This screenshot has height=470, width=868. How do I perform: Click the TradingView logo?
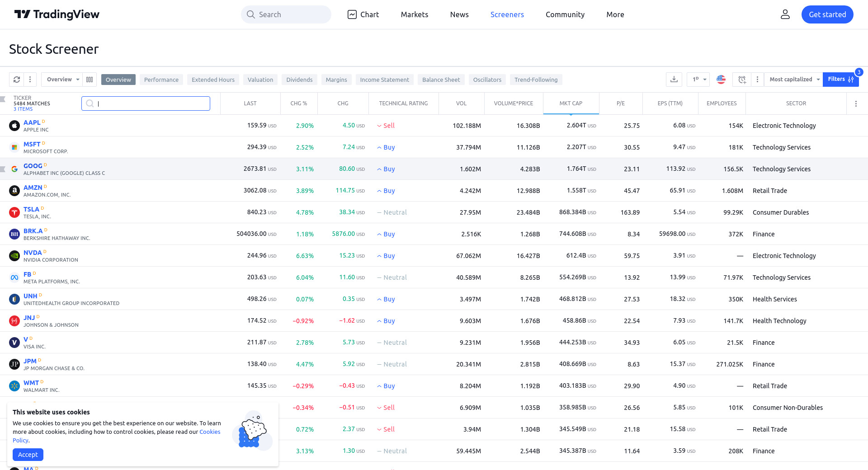tap(57, 14)
